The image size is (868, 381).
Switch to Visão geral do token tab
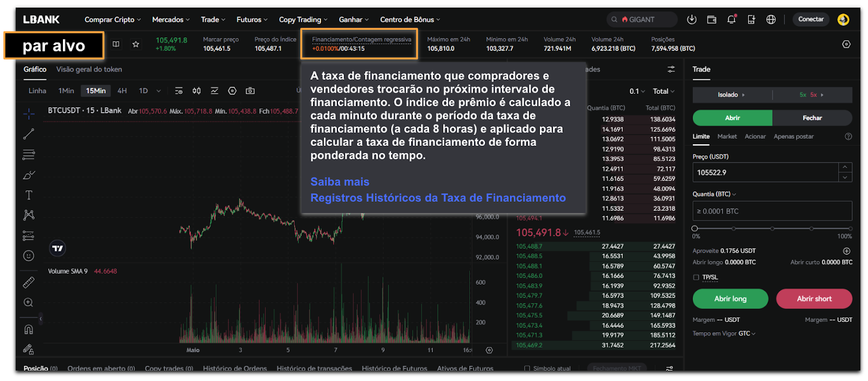89,69
